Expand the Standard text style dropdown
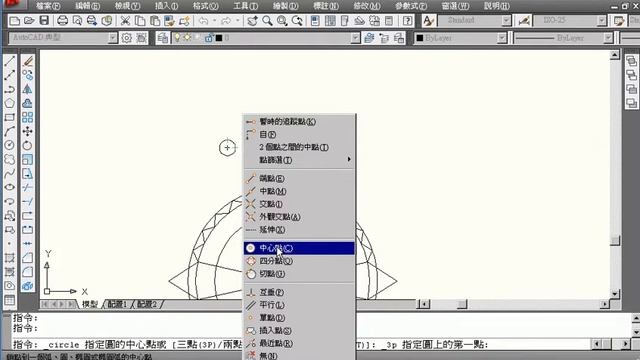Viewport: 640px width, 360px height. tap(506, 20)
